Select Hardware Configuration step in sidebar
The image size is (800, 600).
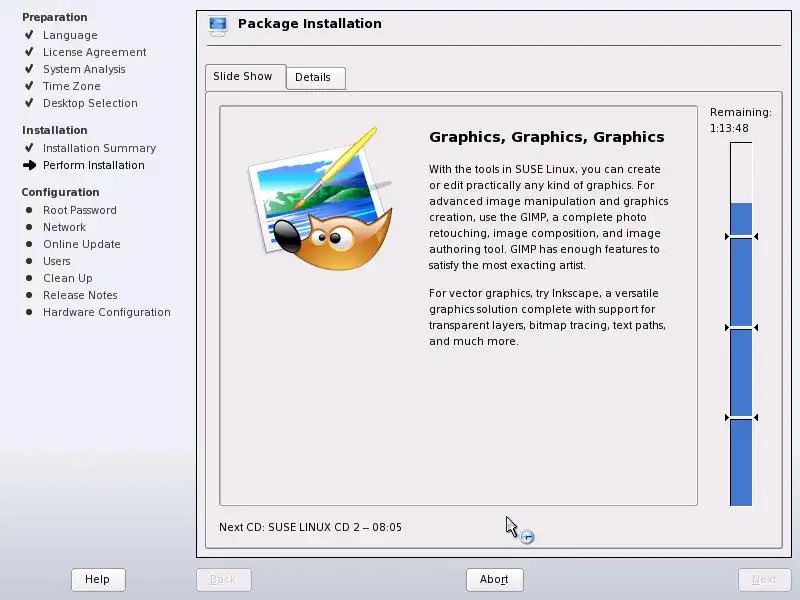point(107,312)
